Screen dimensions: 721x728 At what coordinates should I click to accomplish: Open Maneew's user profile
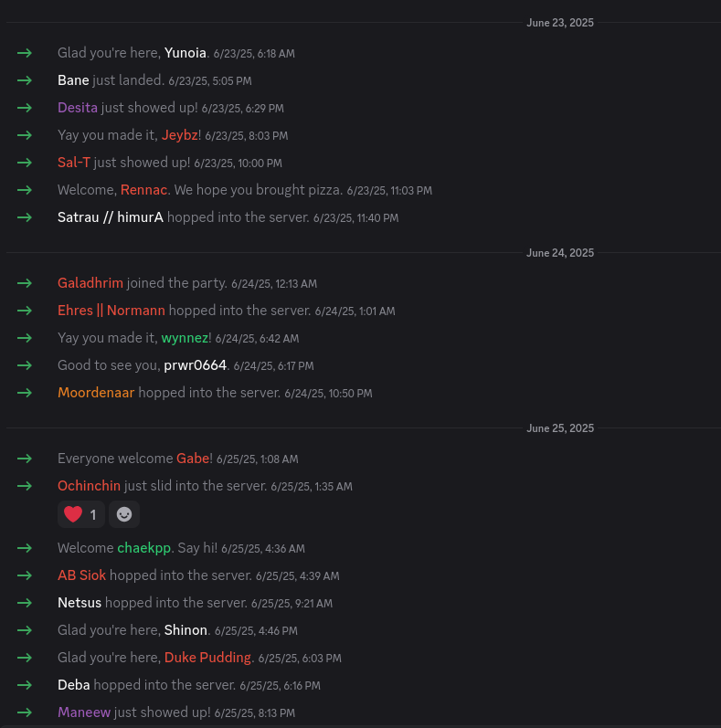(x=84, y=712)
